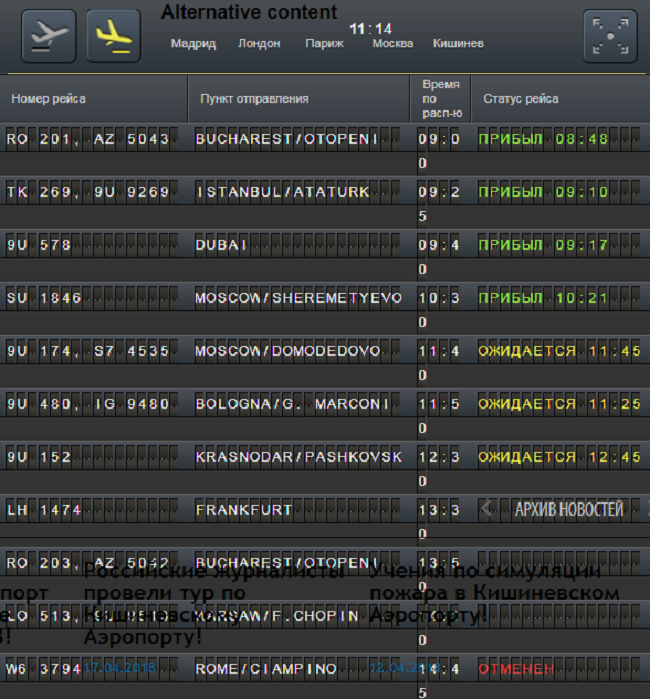This screenshot has width=650, height=699.
Task: Click origin BOLOGNA/G. MARCONI
Action: point(292,404)
